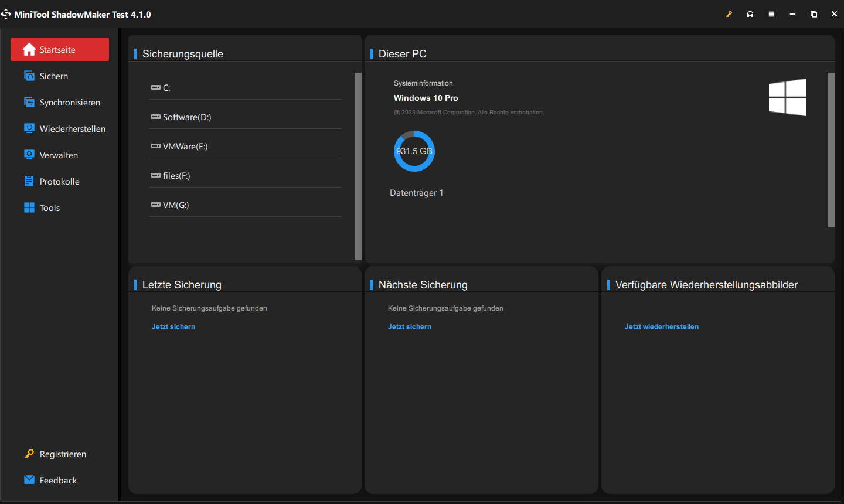Click Jetzt sichern under Nächste Sicherung
Viewport: 844px width, 504px height.
pos(410,327)
